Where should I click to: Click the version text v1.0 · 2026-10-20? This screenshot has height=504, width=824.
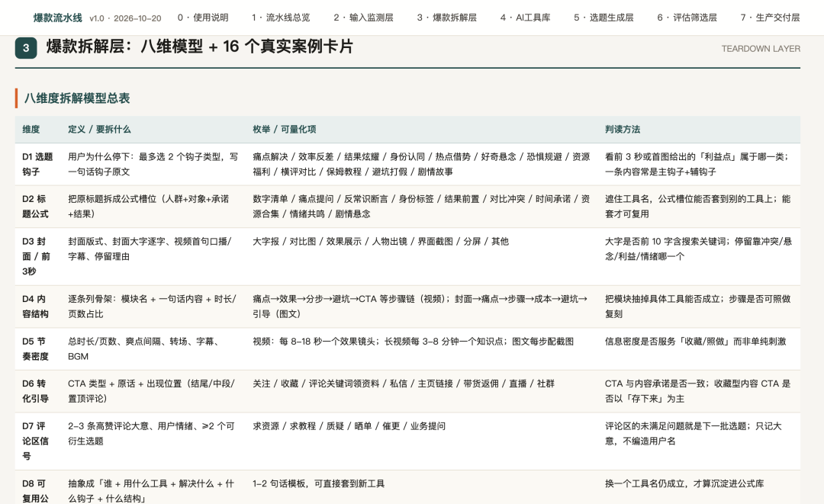point(126,18)
